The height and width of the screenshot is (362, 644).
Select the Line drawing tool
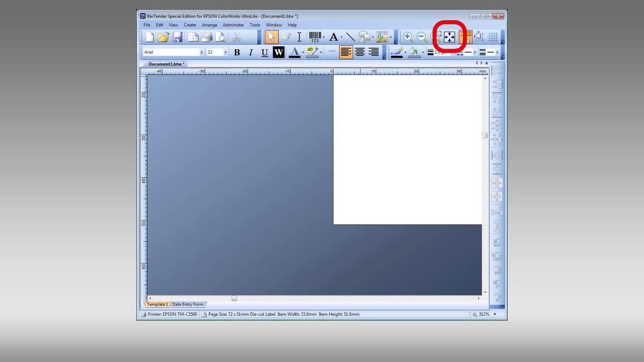(x=350, y=37)
